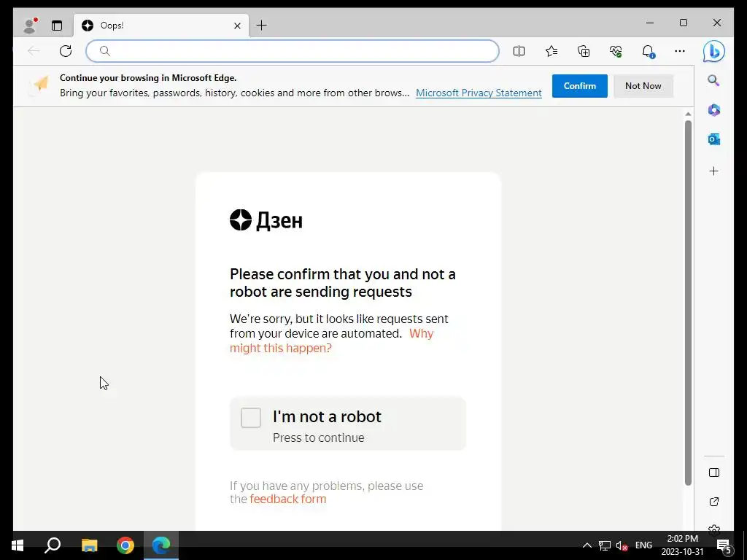The width and height of the screenshot is (747, 560).
Task: Open the network status tray icon
Action: (605, 545)
